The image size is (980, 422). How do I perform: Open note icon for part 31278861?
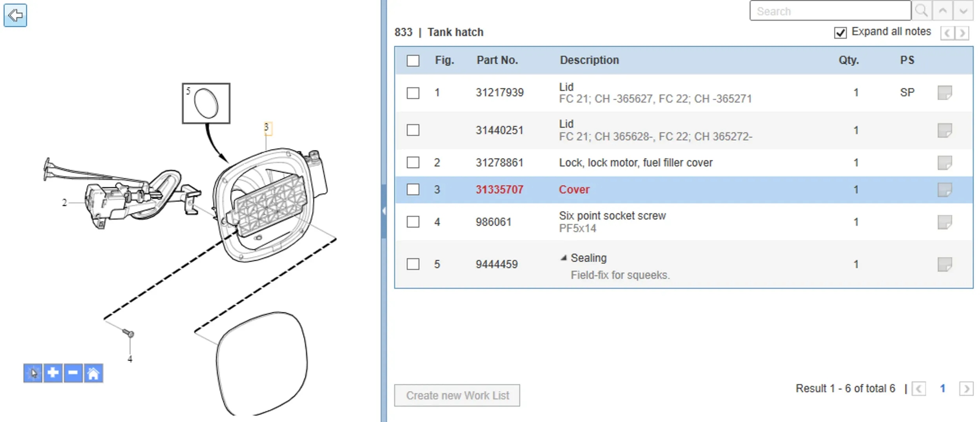pyautogui.click(x=945, y=163)
